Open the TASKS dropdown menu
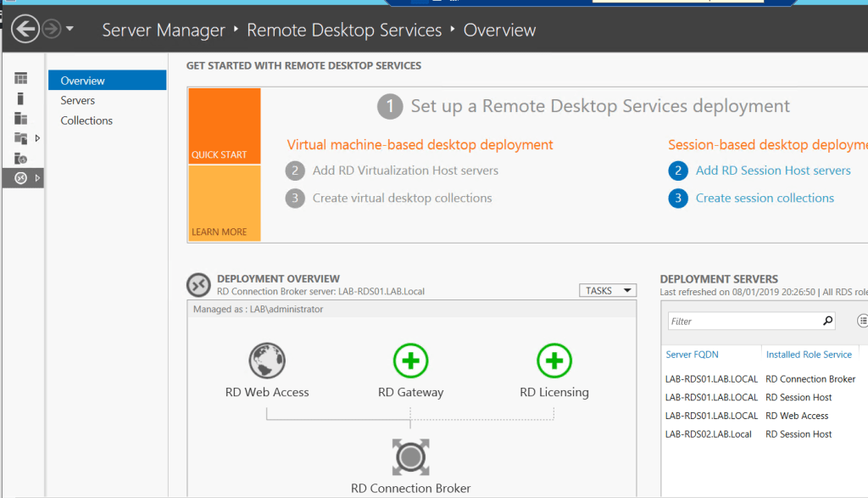868x498 pixels. coord(607,290)
